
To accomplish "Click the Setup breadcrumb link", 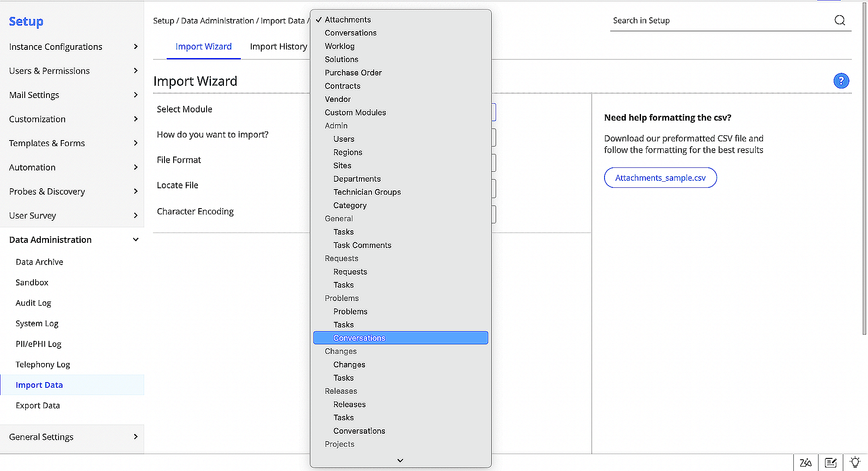I will pos(163,20).
